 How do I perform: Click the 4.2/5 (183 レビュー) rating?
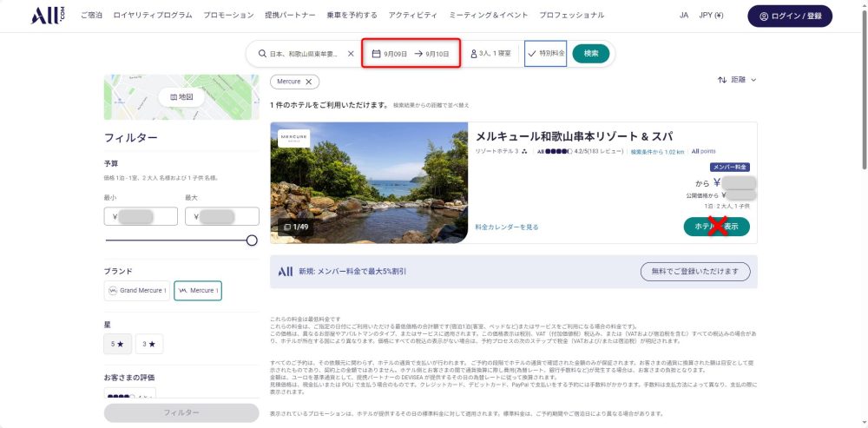click(x=580, y=151)
